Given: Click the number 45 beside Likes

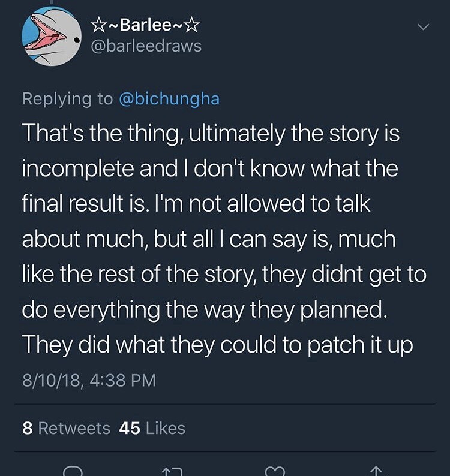Looking at the screenshot, I should 130,428.
